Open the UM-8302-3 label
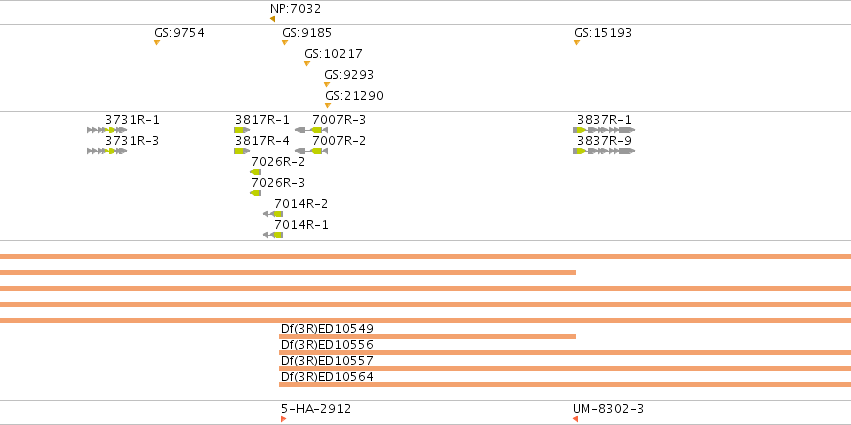851x425 pixels. tap(608, 409)
